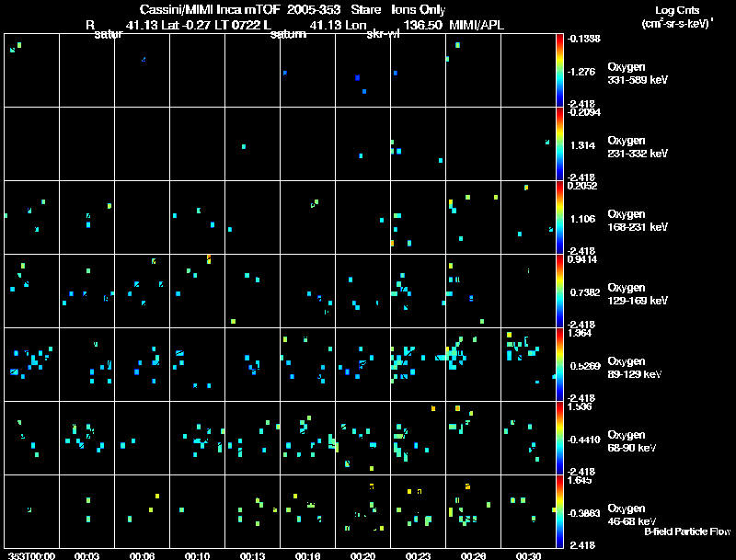The height and width of the screenshot is (560, 736).
Task: Click the '00:13' time axis label
Action: [252, 555]
